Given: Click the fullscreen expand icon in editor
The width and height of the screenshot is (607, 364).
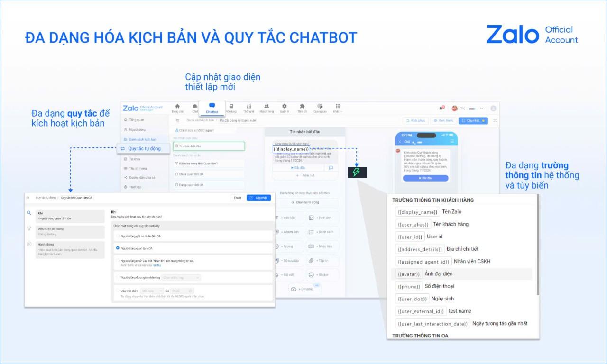Looking at the screenshot, I should point(495,121).
